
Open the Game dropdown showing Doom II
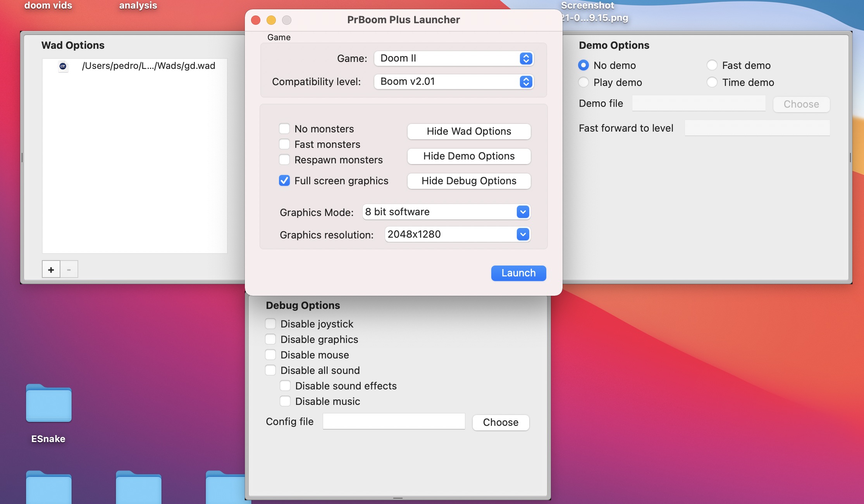click(x=454, y=58)
